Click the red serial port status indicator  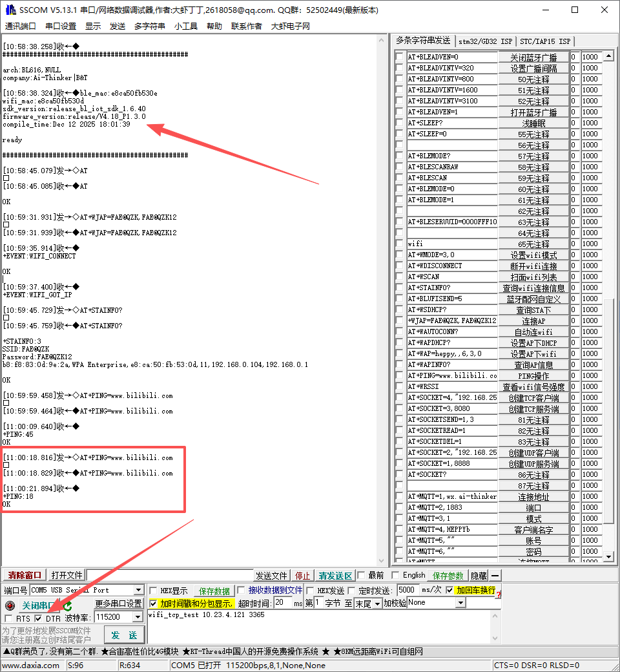pos(10,605)
